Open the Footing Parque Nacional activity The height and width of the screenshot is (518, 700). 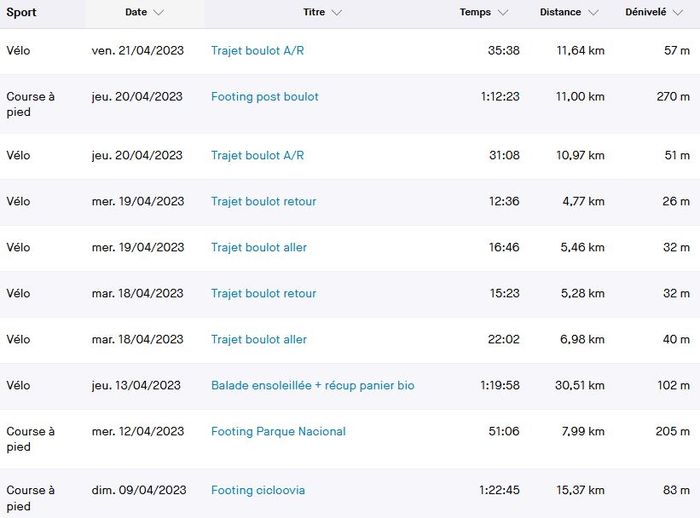278,431
